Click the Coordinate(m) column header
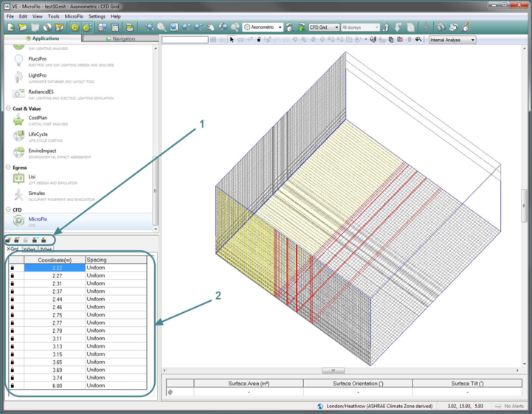The width and height of the screenshot is (532, 414). click(54, 260)
